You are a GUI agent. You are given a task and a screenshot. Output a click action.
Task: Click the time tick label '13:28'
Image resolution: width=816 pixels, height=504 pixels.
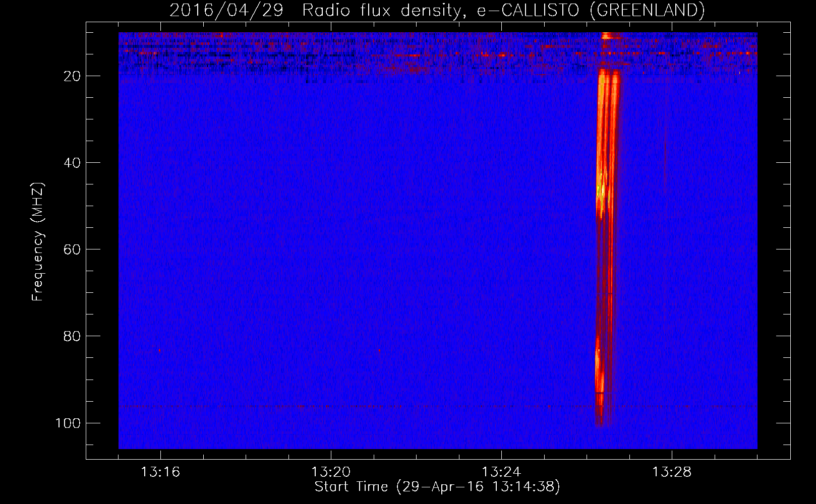click(x=672, y=472)
